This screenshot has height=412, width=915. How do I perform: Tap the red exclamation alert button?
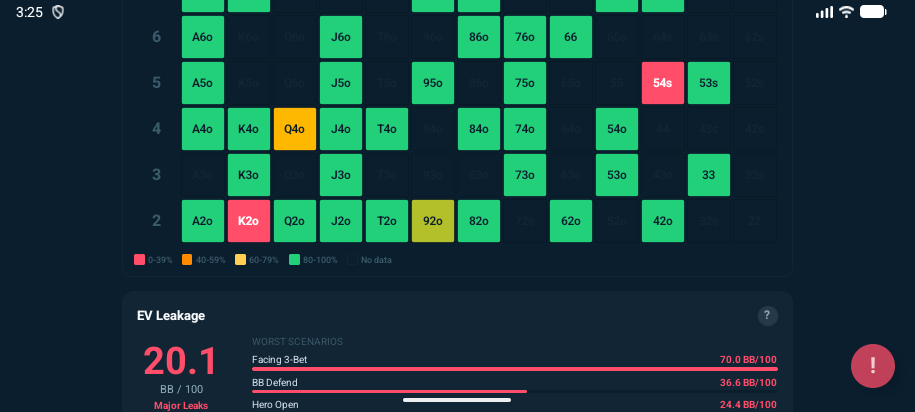coord(872,366)
